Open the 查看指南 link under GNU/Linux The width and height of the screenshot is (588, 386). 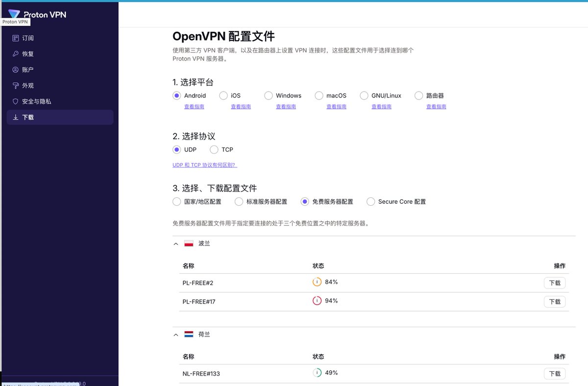[x=381, y=107]
